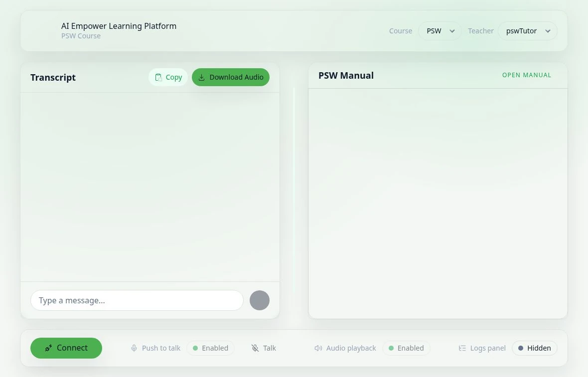Click the Audio playback speaker icon

click(x=318, y=348)
